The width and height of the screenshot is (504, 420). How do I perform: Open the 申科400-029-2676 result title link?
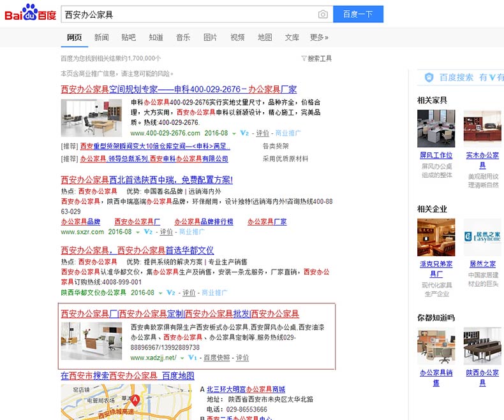(x=179, y=89)
